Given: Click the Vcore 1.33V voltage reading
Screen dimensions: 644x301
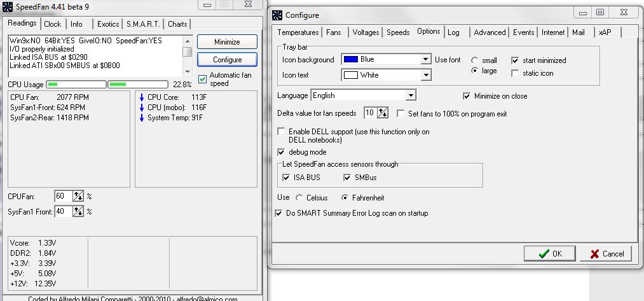Looking at the screenshot, I should click(33, 243).
